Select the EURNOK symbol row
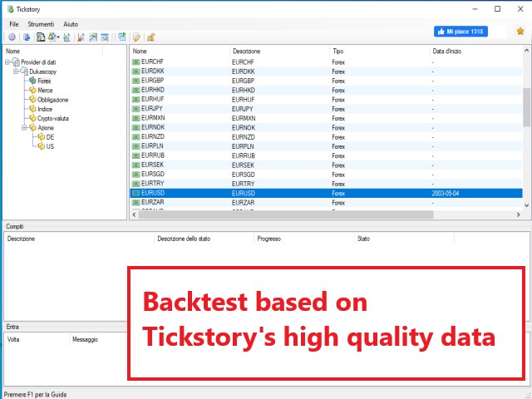Image resolution: width=532 pixels, height=399 pixels. pos(326,127)
